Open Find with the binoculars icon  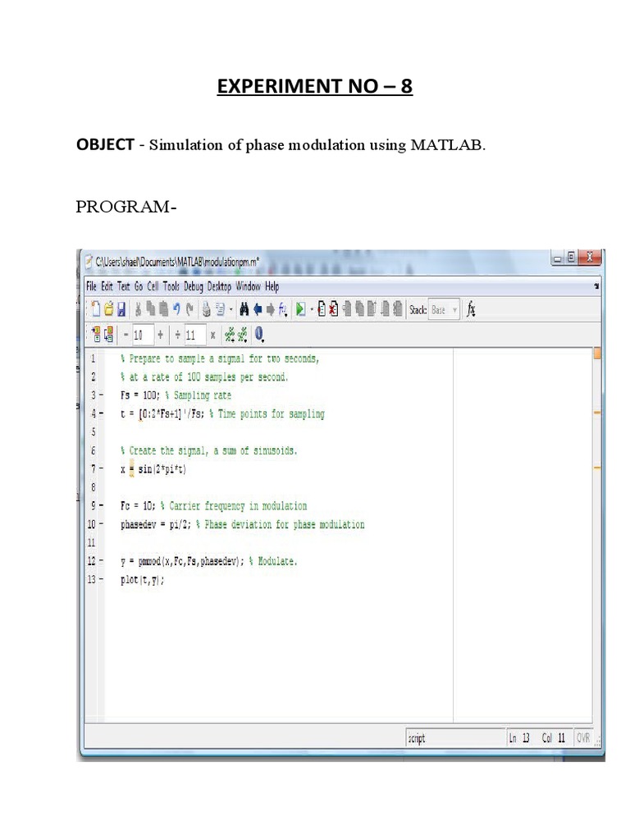coord(244,309)
